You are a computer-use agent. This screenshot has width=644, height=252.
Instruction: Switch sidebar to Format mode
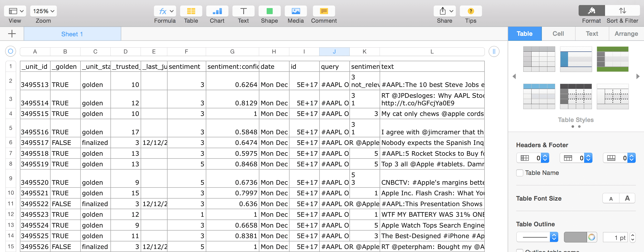(x=591, y=11)
